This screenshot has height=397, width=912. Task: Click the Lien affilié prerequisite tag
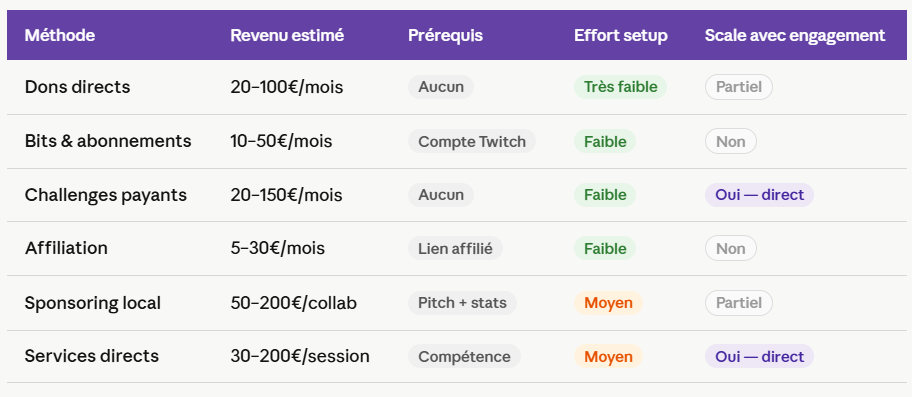(x=455, y=249)
